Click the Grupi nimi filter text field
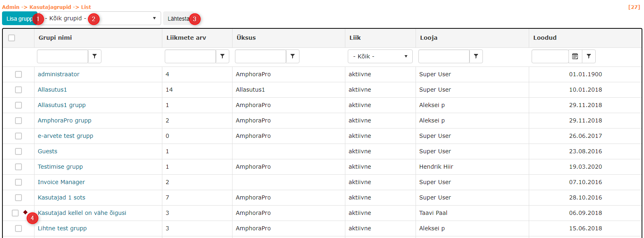644x238 pixels. [62, 56]
